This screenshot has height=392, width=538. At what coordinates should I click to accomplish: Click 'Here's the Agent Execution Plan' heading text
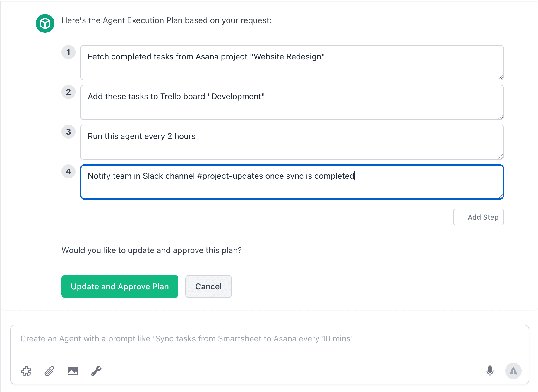167,20
